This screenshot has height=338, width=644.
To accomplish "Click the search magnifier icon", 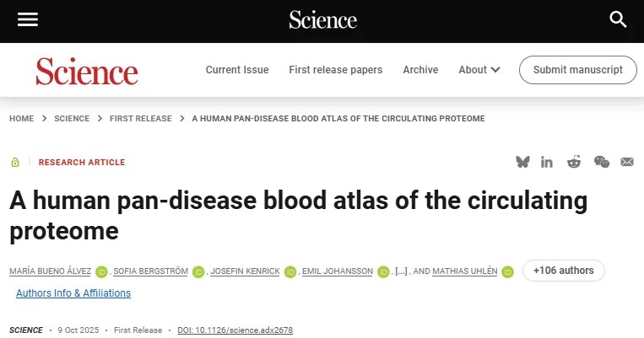I will pyautogui.click(x=619, y=19).
